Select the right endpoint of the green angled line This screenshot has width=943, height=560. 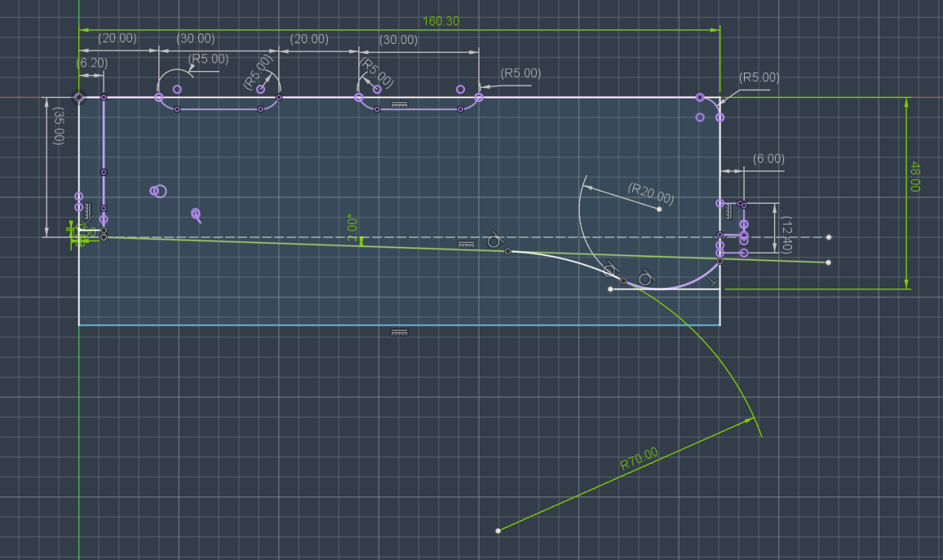click(829, 262)
